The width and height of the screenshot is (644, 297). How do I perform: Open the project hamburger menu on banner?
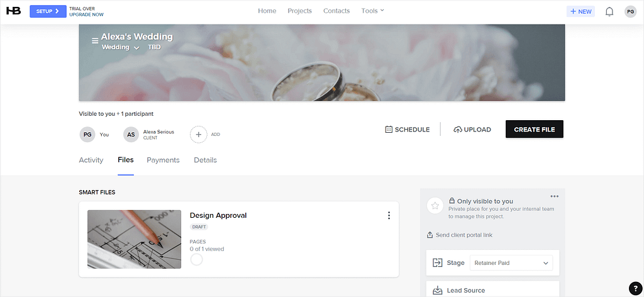pos(95,41)
